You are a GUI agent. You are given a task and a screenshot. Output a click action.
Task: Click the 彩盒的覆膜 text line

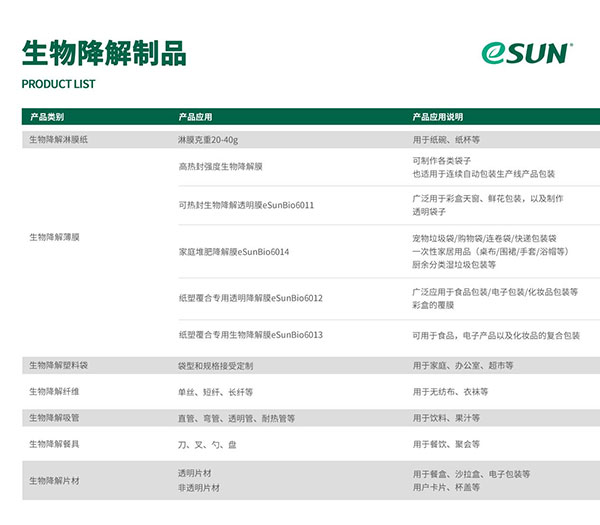(433, 305)
